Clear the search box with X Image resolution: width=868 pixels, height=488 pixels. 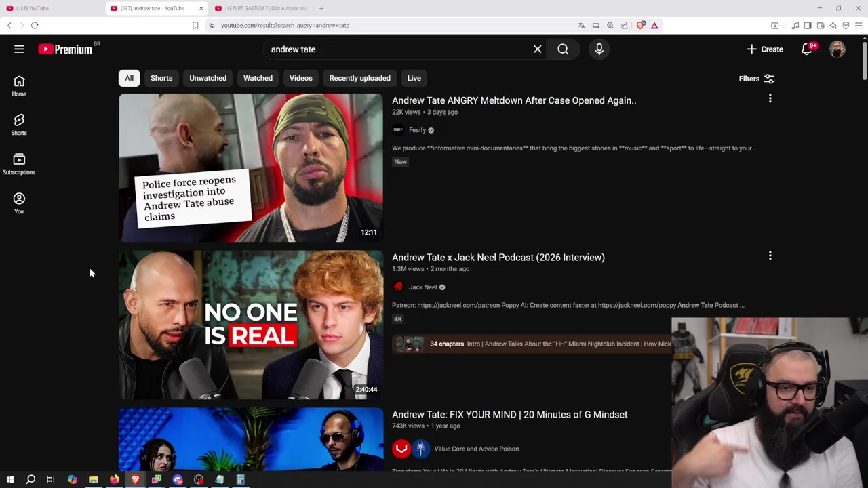click(537, 49)
